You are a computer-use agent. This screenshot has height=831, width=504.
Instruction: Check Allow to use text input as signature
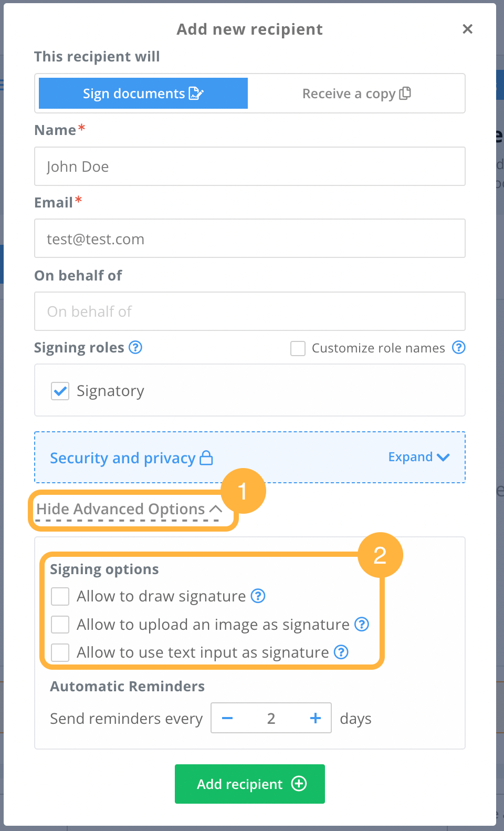[x=60, y=652]
